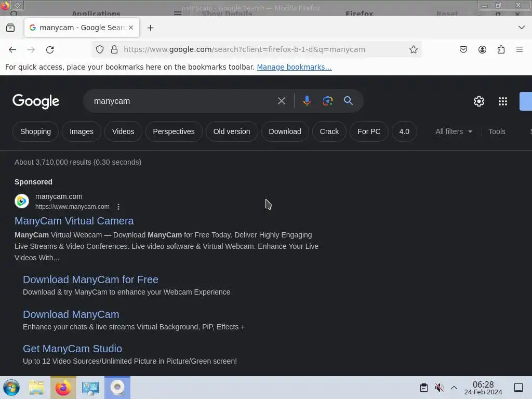This screenshot has width=532, height=399.
Task: Open the clipboard tray icon
Action: [x=424, y=388]
